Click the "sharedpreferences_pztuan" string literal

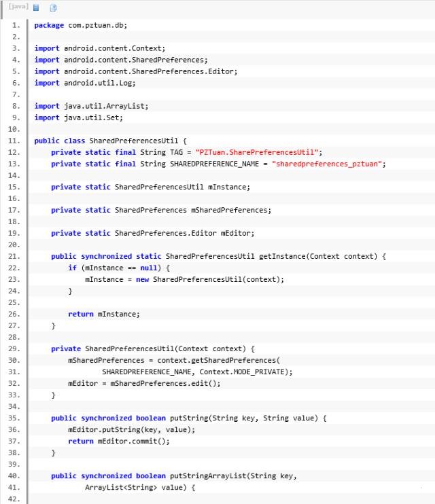coord(328,164)
